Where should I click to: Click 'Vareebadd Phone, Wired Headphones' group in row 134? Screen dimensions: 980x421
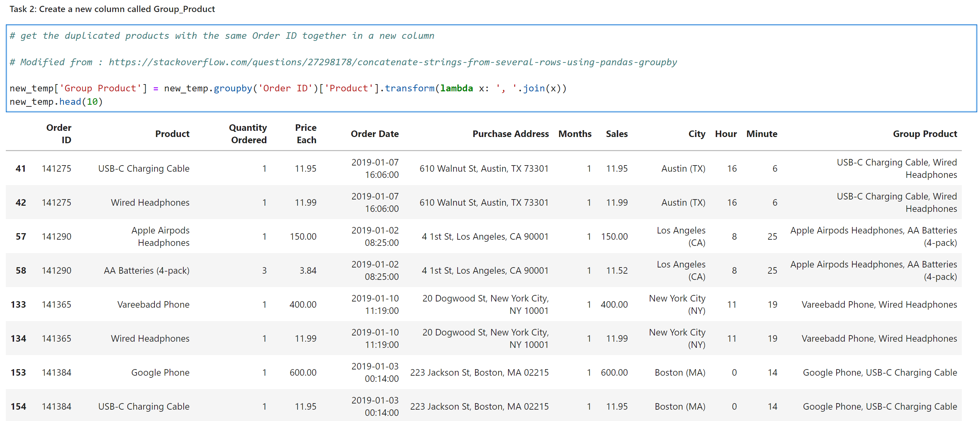pos(879,338)
